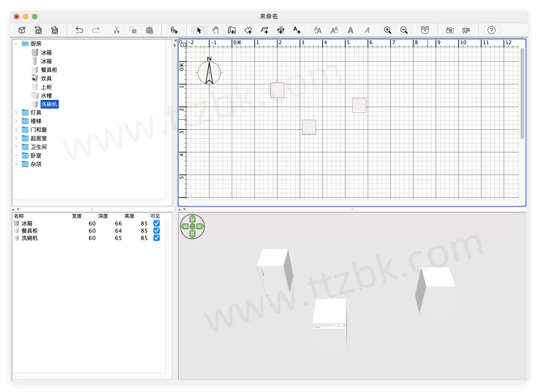Zoom in on the plan

point(388,30)
